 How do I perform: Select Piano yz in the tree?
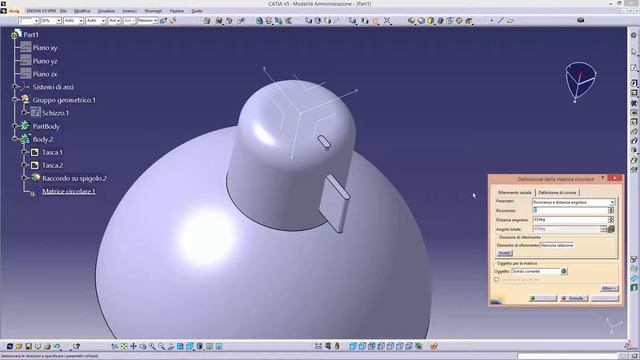tap(45, 61)
